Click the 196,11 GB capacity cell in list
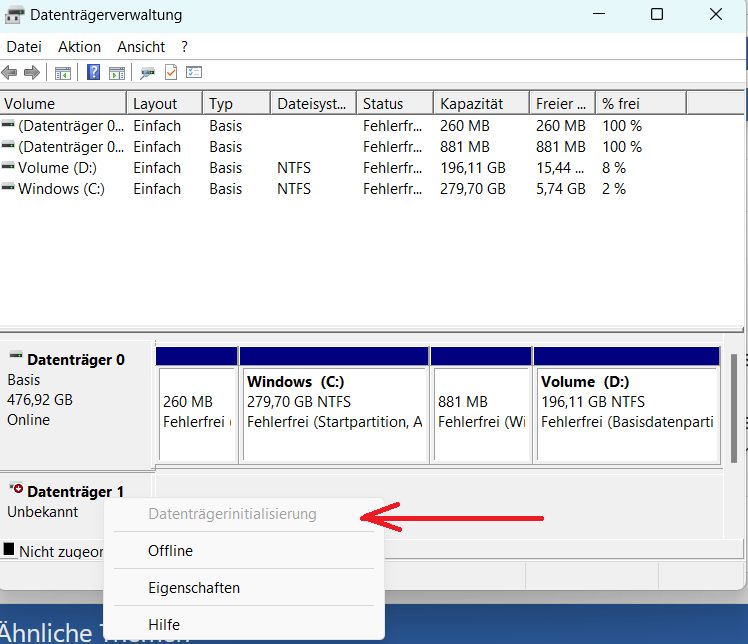The height and width of the screenshot is (644, 748). click(x=473, y=168)
